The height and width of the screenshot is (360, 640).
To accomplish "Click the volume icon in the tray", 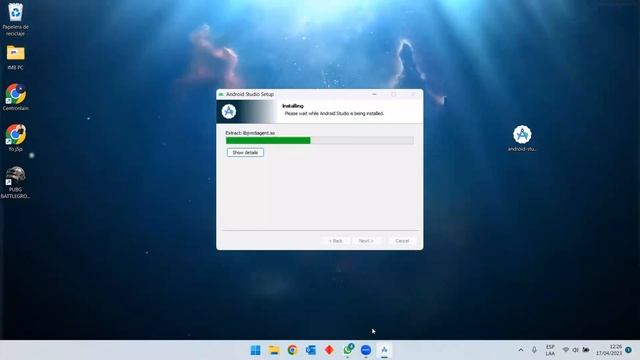I will (x=576, y=350).
